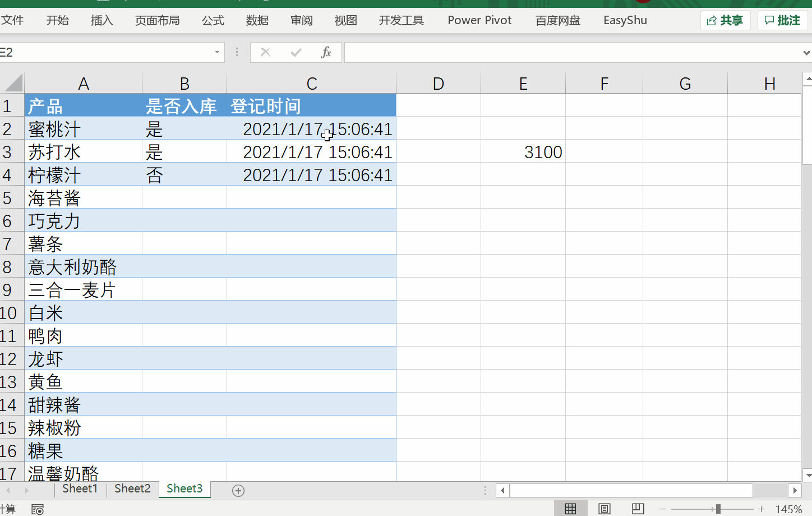
Task: Click the 145% zoom level button
Action: click(788, 509)
